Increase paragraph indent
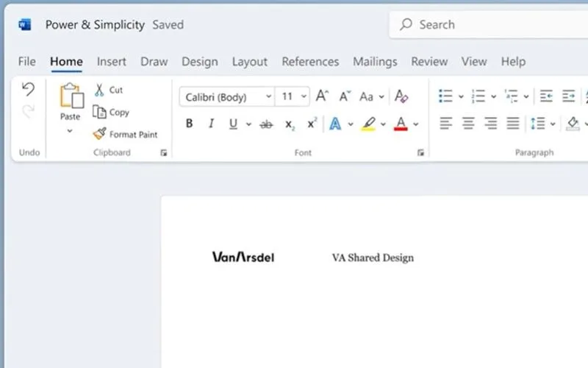The image size is (588, 368). [x=568, y=96]
